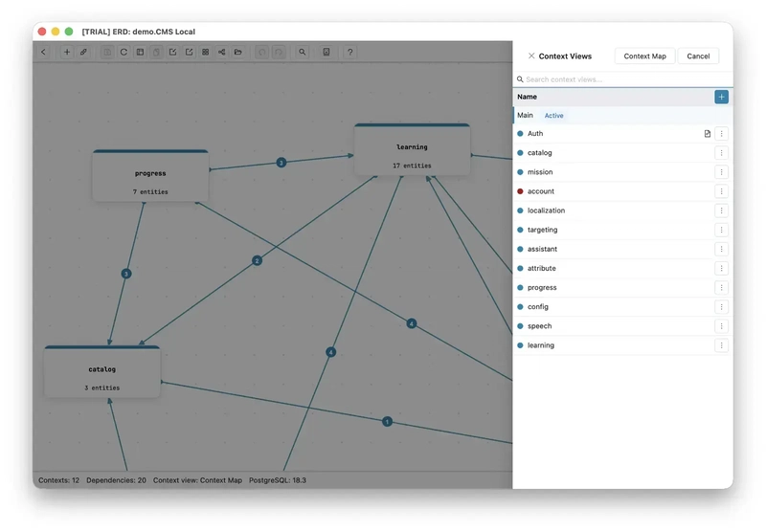Click the Name column header

click(x=528, y=97)
